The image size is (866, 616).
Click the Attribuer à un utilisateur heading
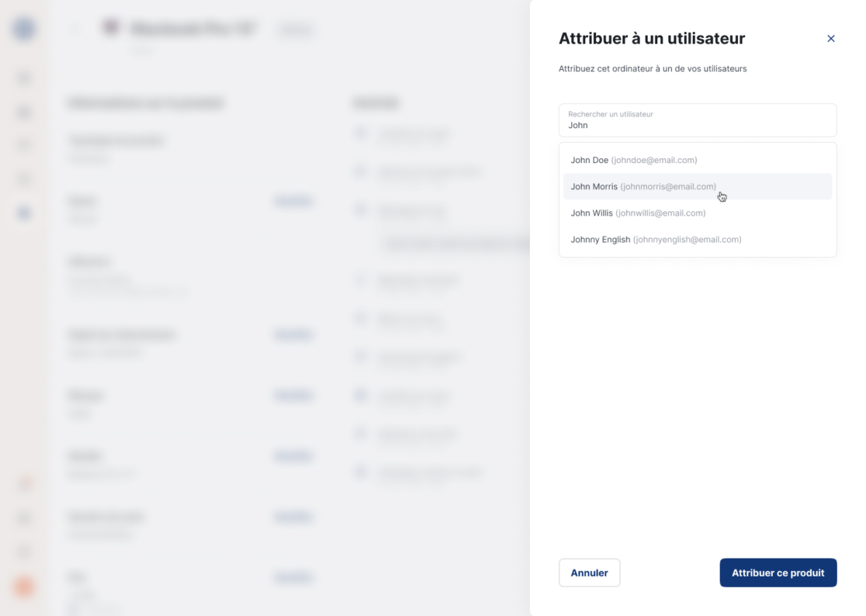click(x=652, y=39)
